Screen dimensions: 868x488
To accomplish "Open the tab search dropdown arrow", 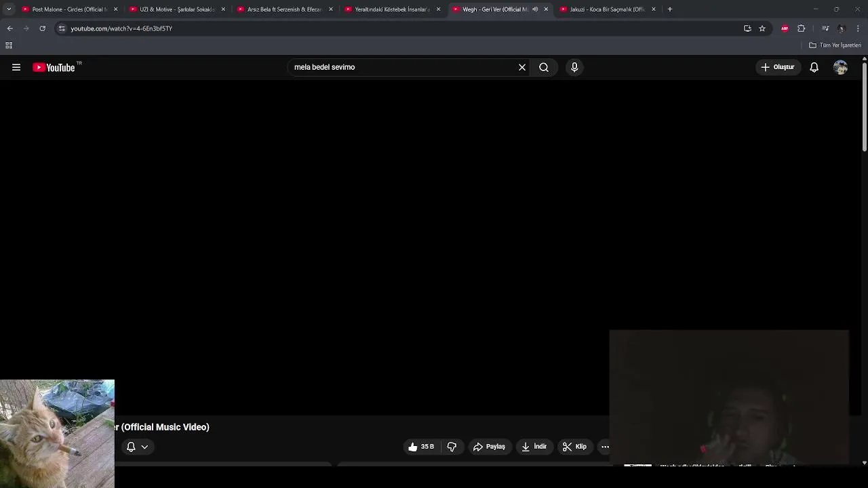I will [x=9, y=9].
